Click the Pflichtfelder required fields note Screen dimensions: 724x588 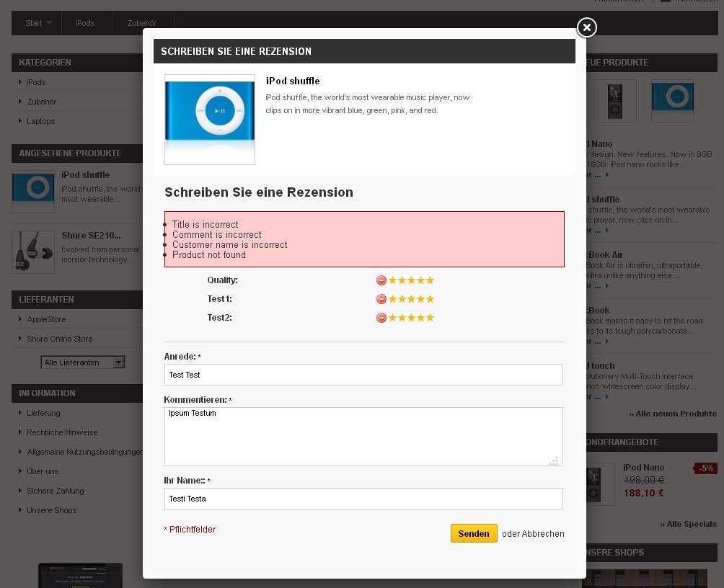click(x=190, y=530)
